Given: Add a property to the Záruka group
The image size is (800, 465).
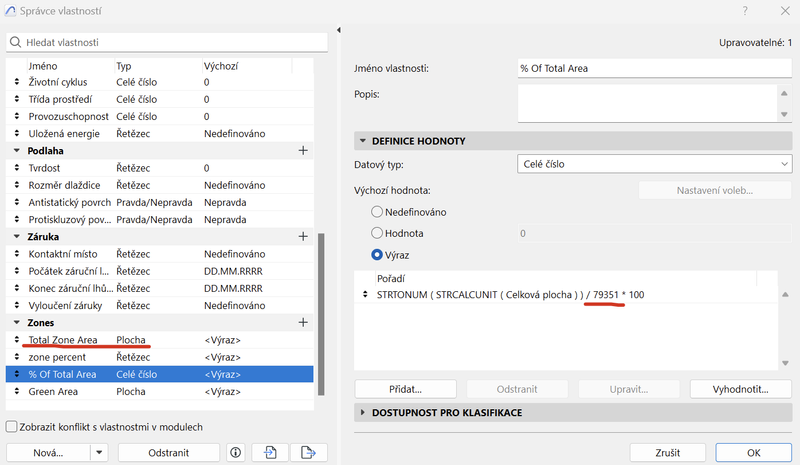Looking at the screenshot, I should click(303, 237).
